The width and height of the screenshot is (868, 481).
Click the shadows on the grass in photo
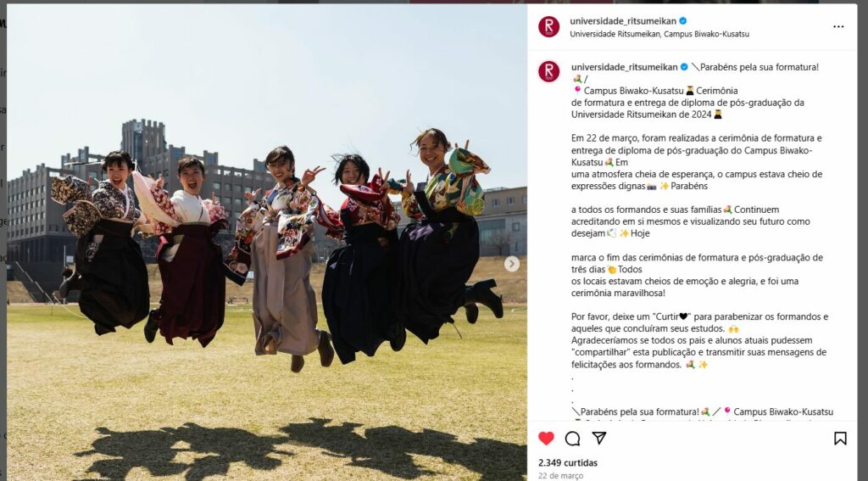[299, 449]
